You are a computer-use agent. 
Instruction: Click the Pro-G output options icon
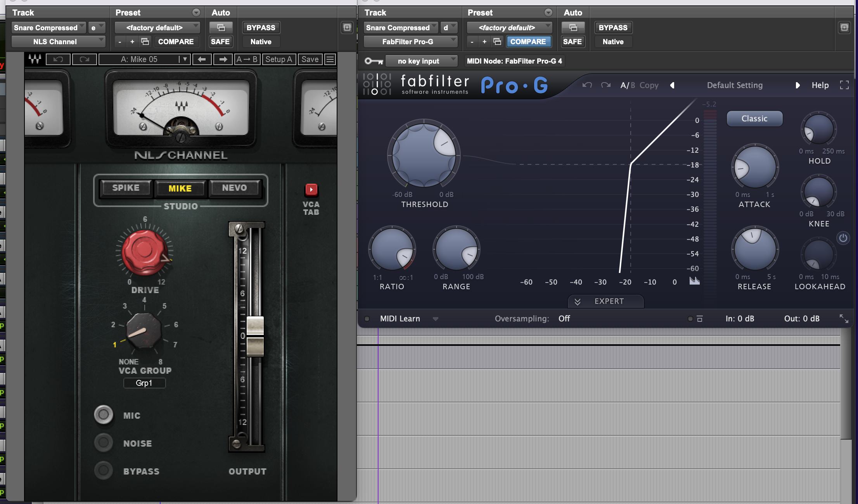click(700, 319)
